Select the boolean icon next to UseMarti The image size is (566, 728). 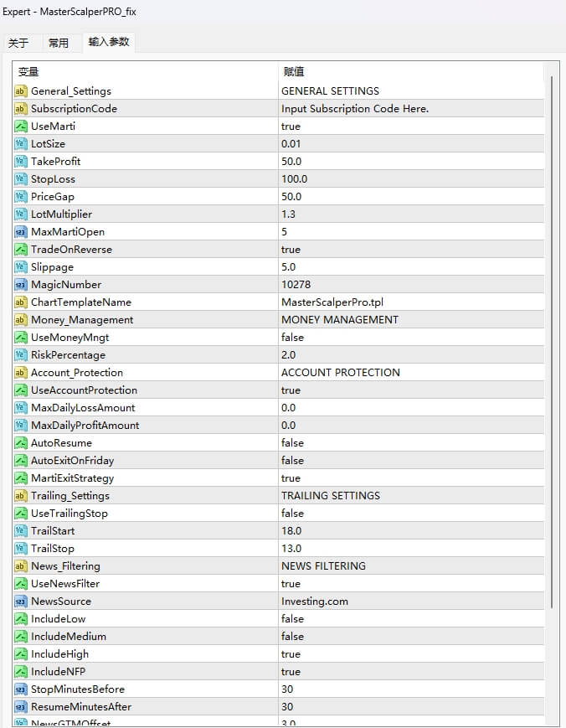21,126
